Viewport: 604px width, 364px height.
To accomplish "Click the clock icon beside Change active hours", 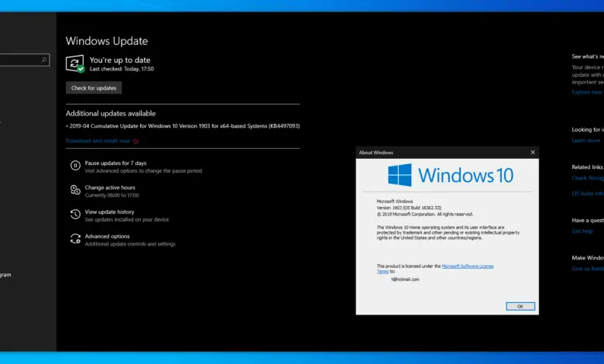I will coord(75,190).
